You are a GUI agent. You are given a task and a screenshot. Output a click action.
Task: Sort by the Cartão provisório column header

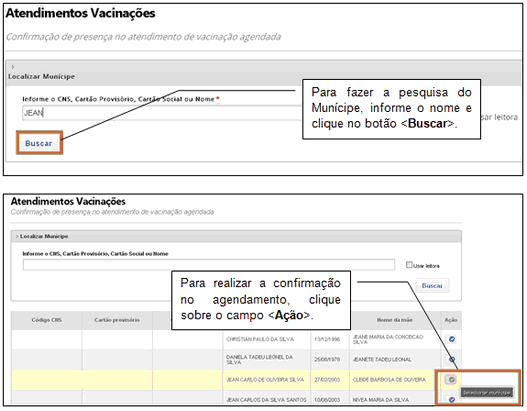[x=117, y=320]
